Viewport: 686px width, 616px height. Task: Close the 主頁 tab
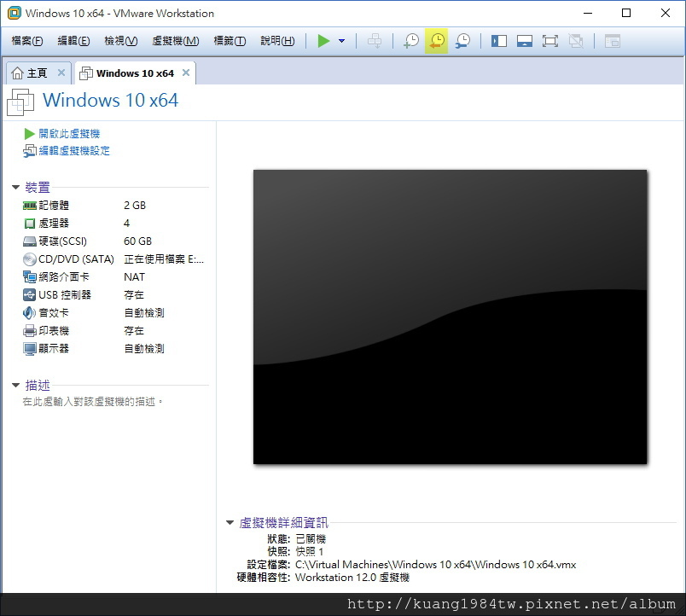(x=61, y=73)
